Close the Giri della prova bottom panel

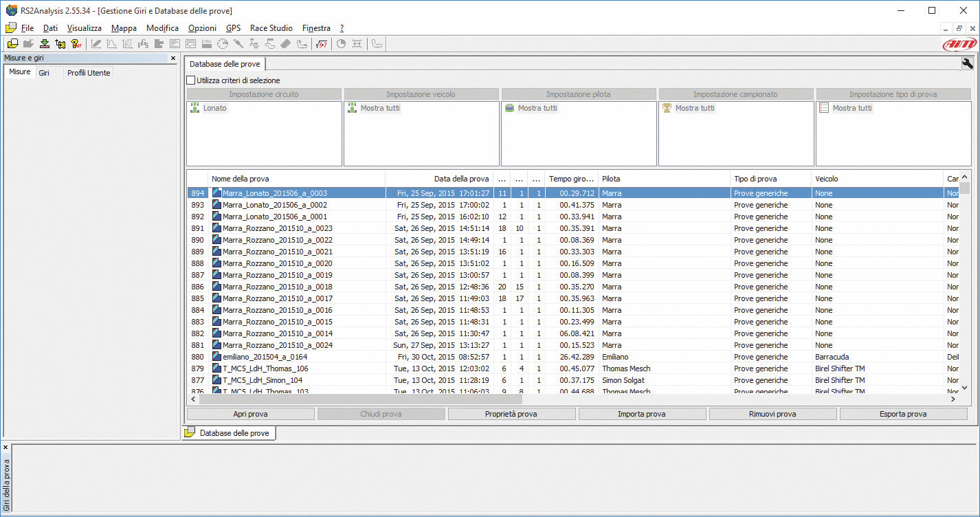pos(5,448)
